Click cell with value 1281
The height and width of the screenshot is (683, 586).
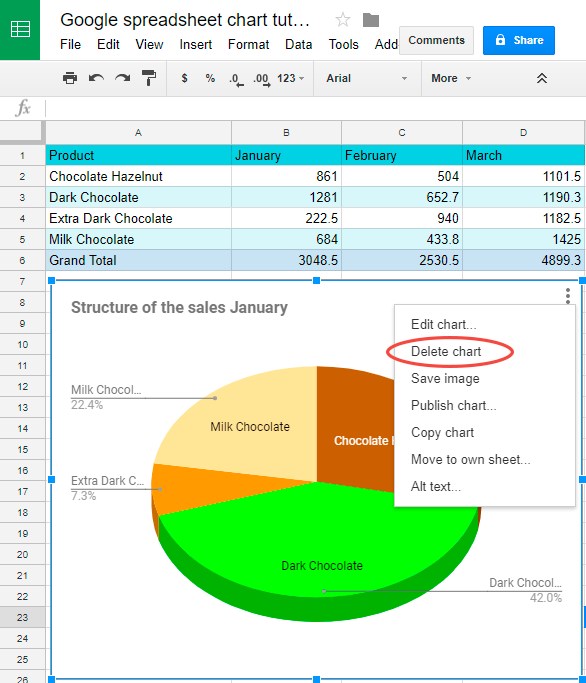pyautogui.click(x=286, y=197)
